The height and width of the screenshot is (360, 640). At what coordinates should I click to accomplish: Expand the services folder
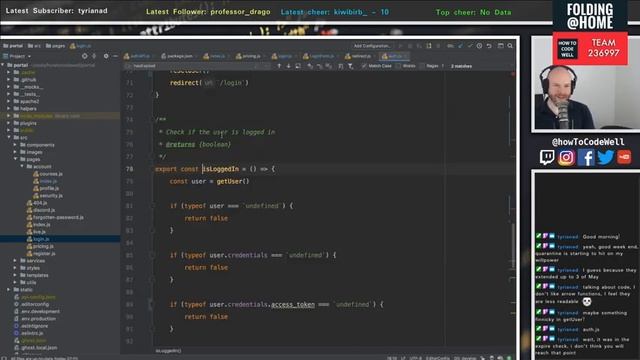tap(15, 260)
